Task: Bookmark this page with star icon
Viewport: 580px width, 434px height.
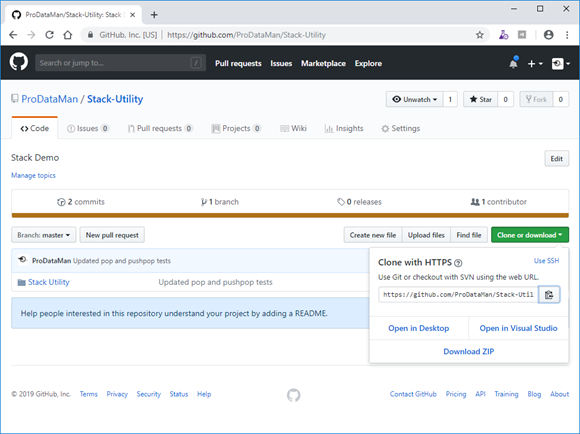Action: click(x=479, y=35)
